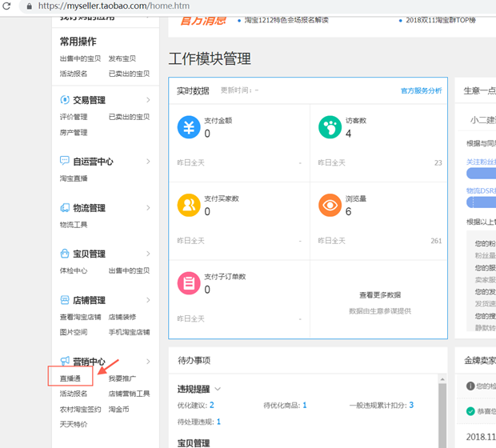
Task: Open 店铺营销工具 link
Action: click(129, 394)
